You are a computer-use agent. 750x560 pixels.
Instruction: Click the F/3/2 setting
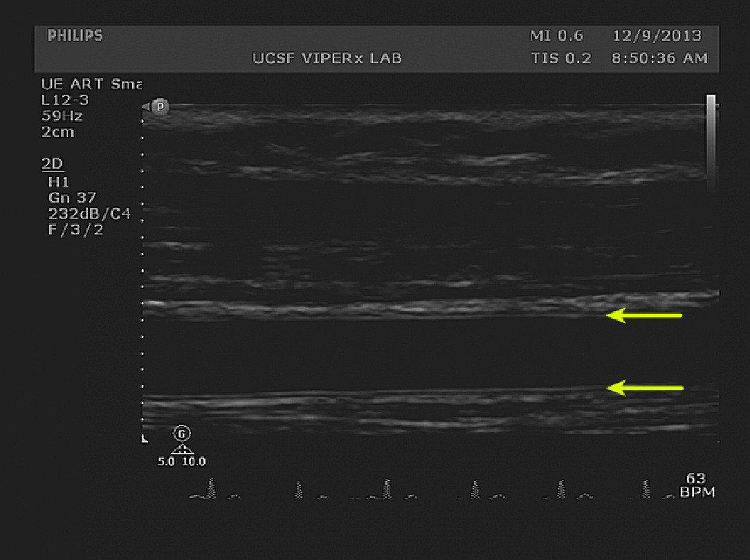(x=75, y=230)
